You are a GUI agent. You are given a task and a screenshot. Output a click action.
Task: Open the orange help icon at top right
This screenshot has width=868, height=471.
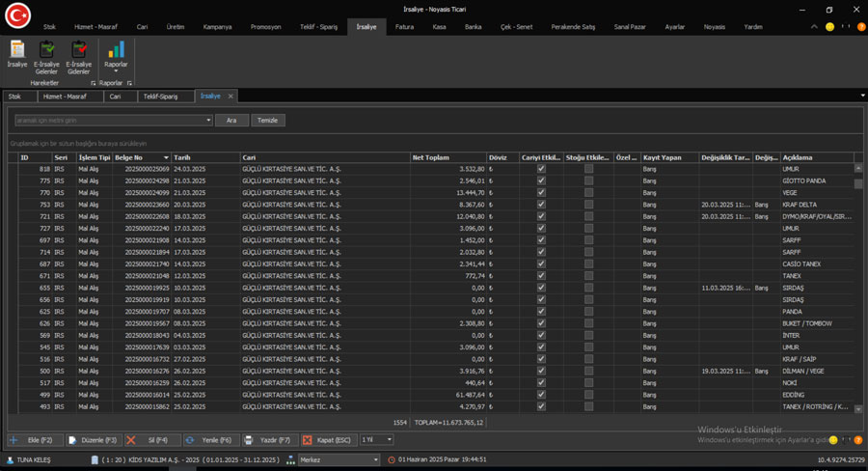point(861,27)
